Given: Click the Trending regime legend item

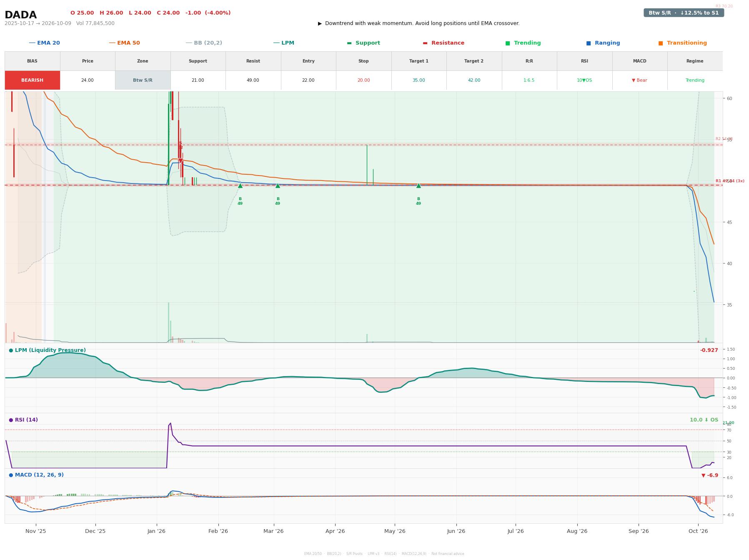Looking at the screenshot, I should pos(523,43).
